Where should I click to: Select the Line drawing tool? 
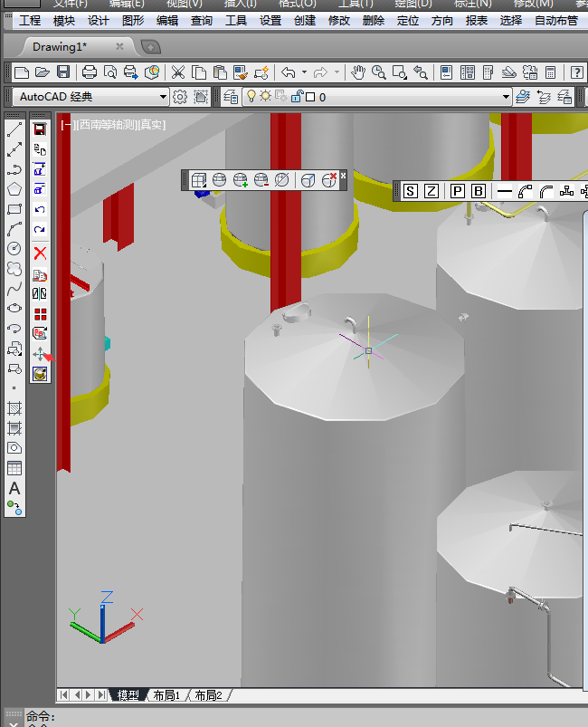(14, 129)
